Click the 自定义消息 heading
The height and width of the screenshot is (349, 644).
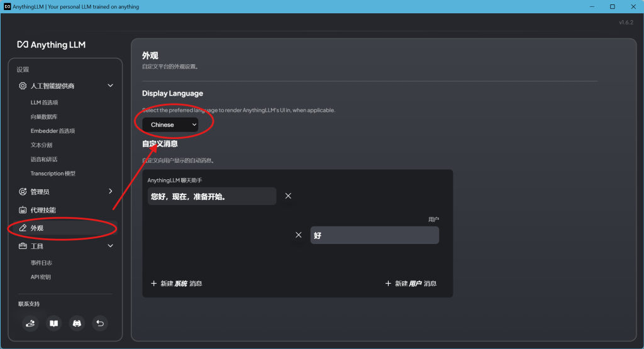click(160, 144)
